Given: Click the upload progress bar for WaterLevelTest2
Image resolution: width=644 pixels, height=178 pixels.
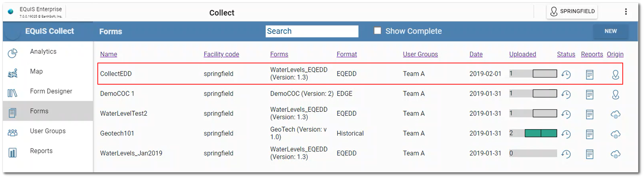Looking at the screenshot, I should click(x=533, y=113).
